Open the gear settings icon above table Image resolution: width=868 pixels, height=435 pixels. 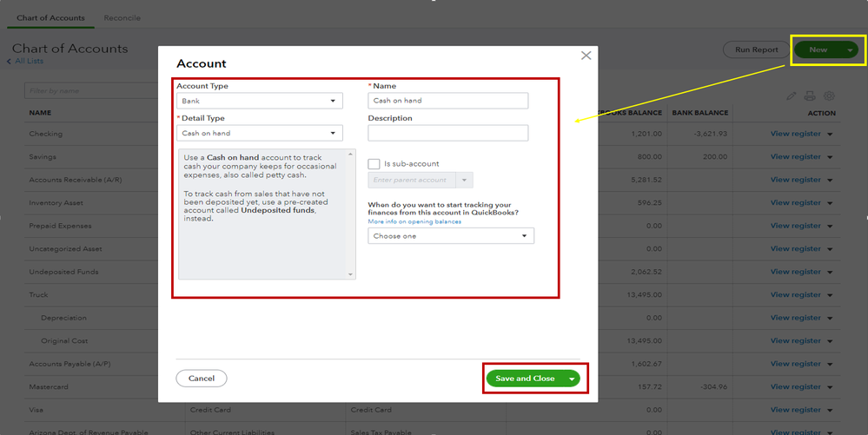[829, 96]
